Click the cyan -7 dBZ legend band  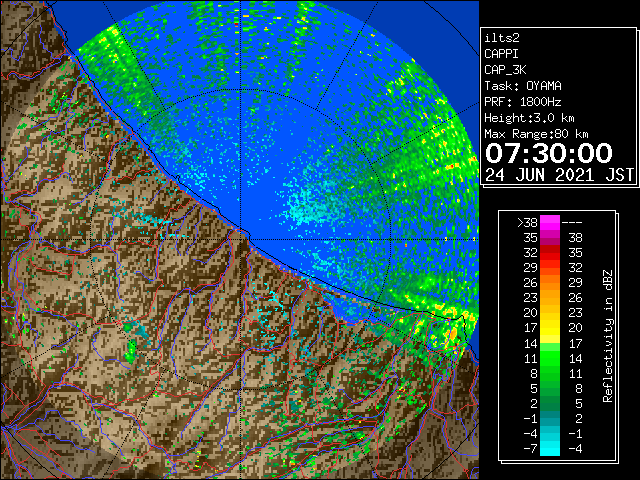coord(550,448)
